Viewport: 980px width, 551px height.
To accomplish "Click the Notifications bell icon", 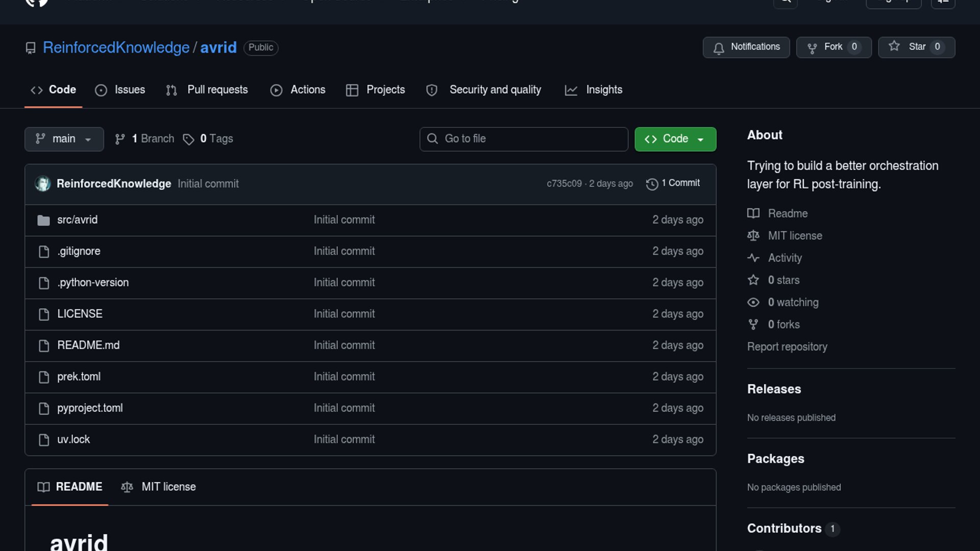I will tap(719, 48).
